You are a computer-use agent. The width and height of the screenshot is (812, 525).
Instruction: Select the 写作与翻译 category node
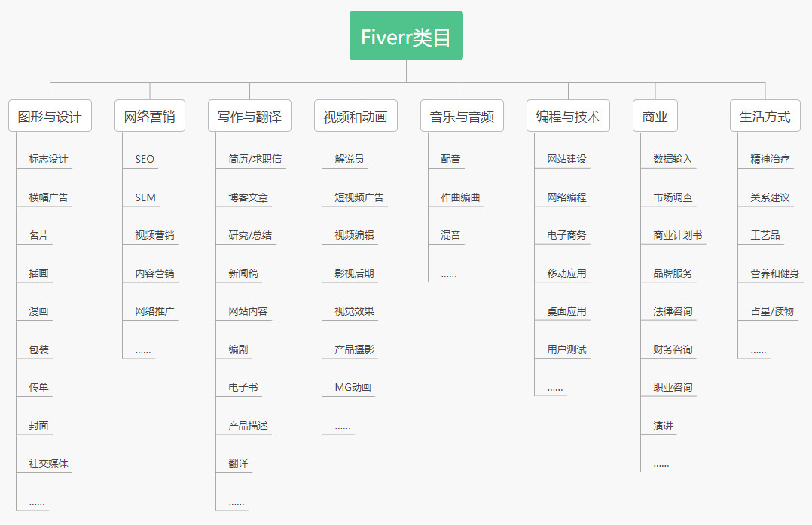(x=249, y=116)
